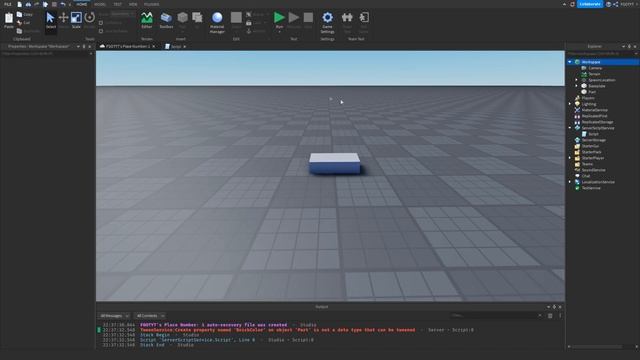Click the Output filter input field

[x=496, y=316]
